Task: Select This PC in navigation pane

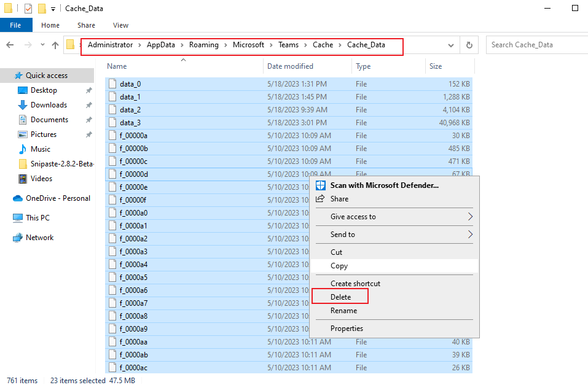Action: 37,218
